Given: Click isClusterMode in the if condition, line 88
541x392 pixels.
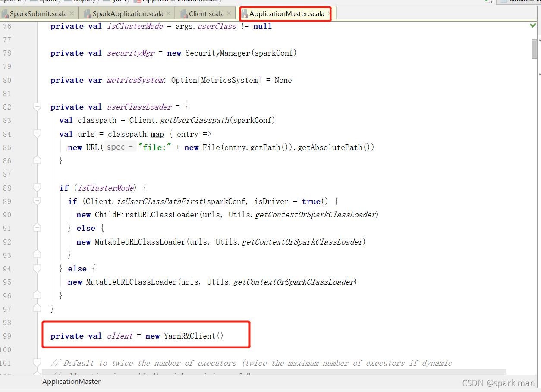Looking at the screenshot, I should (106, 188).
